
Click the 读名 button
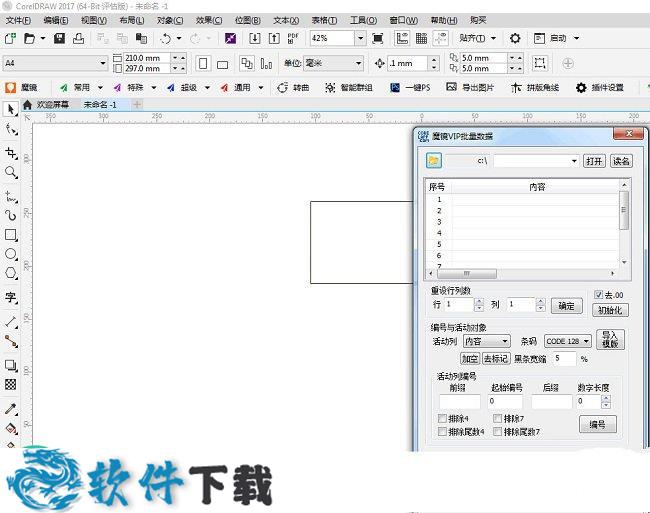point(621,161)
